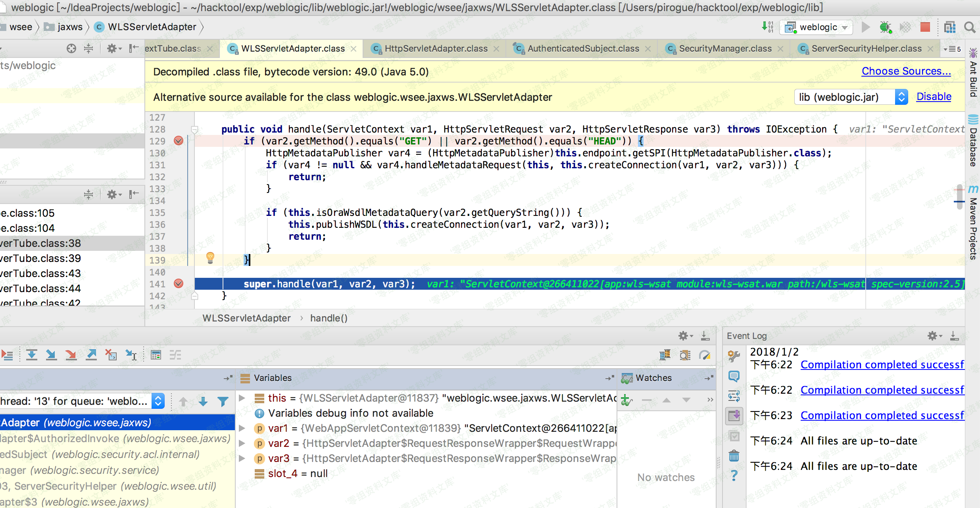Toggle fold marker at line 128

click(194, 129)
